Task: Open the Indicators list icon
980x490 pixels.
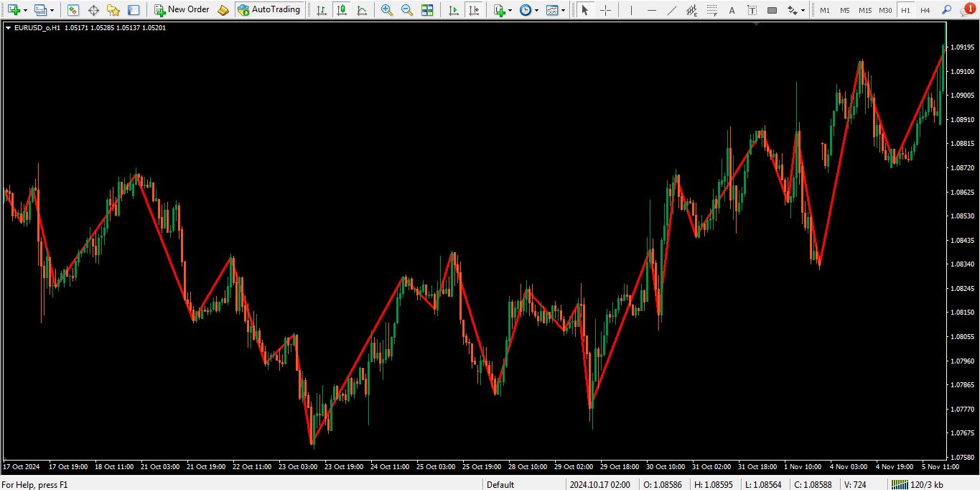Action: (500, 10)
